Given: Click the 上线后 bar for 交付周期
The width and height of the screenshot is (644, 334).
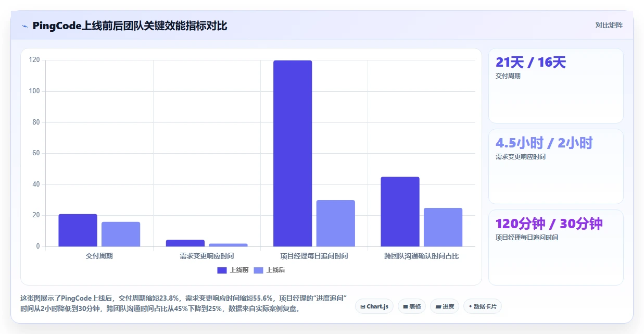Looking at the screenshot, I should (121, 234).
